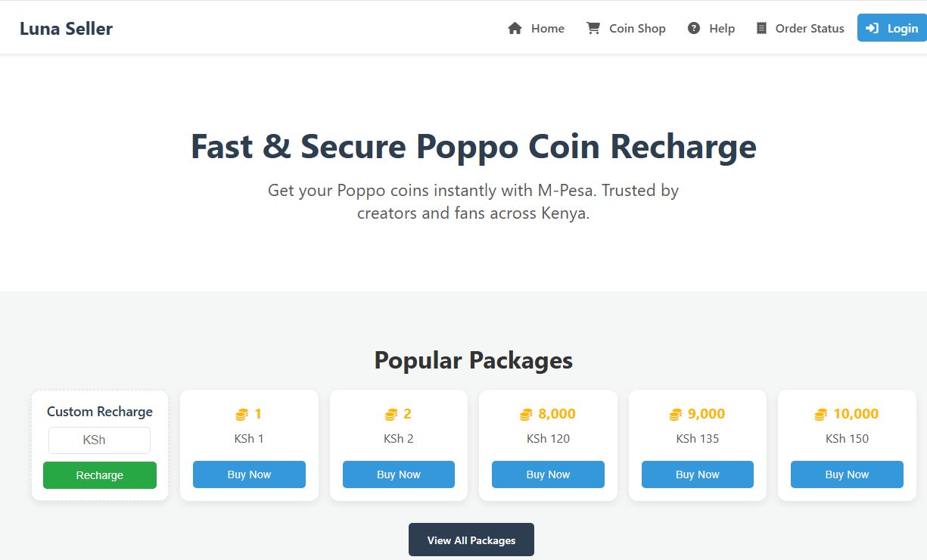The height and width of the screenshot is (560, 927).
Task: Click coin stack icon on 9,000 package
Action: click(x=675, y=415)
